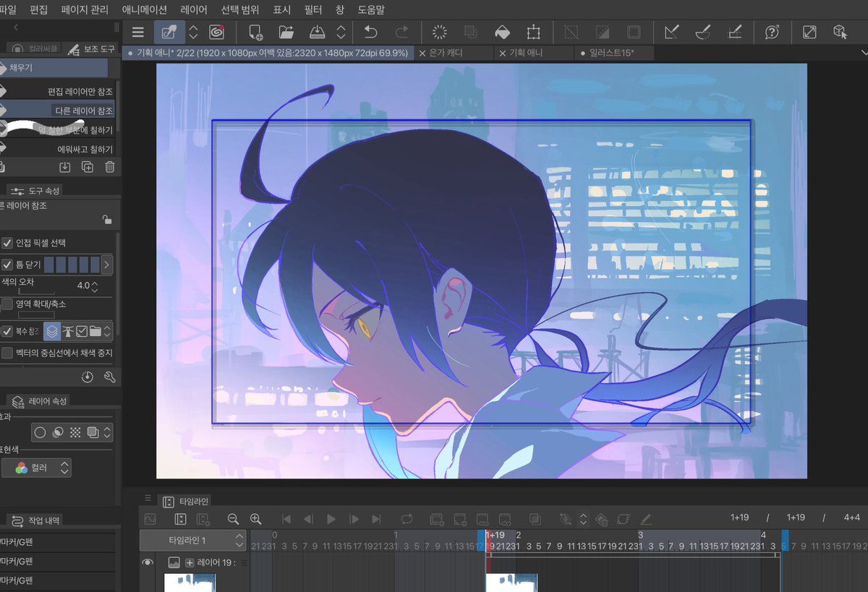Toggle snap to special ruler icon
Screen dimensions: 868x592
click(x=702, y=33)
